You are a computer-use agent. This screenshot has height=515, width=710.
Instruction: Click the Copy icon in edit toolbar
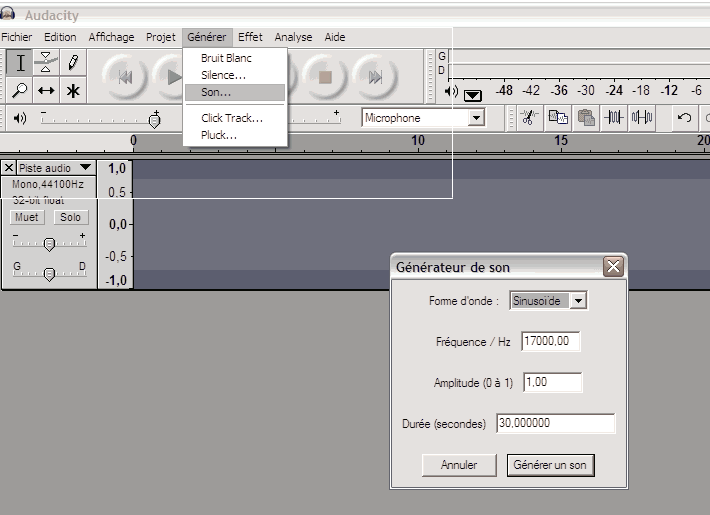click(558, 118)
